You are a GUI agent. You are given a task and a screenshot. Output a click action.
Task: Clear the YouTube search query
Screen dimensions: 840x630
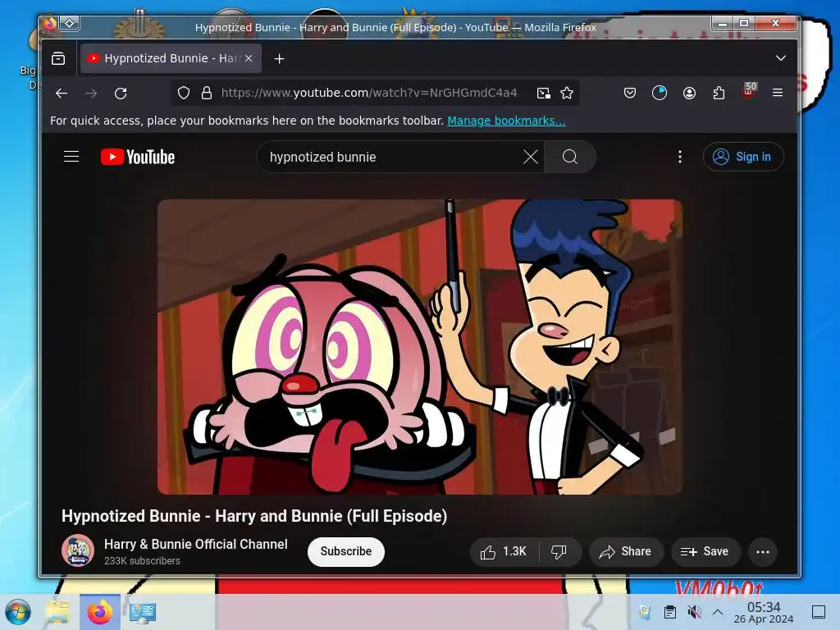(531, 157)
